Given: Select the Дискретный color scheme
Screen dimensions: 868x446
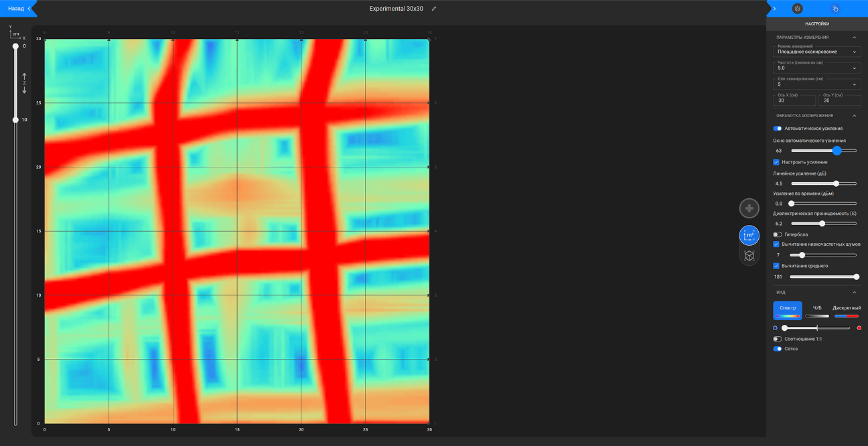Looking at the screenshot, I should (x=847, y=311).
